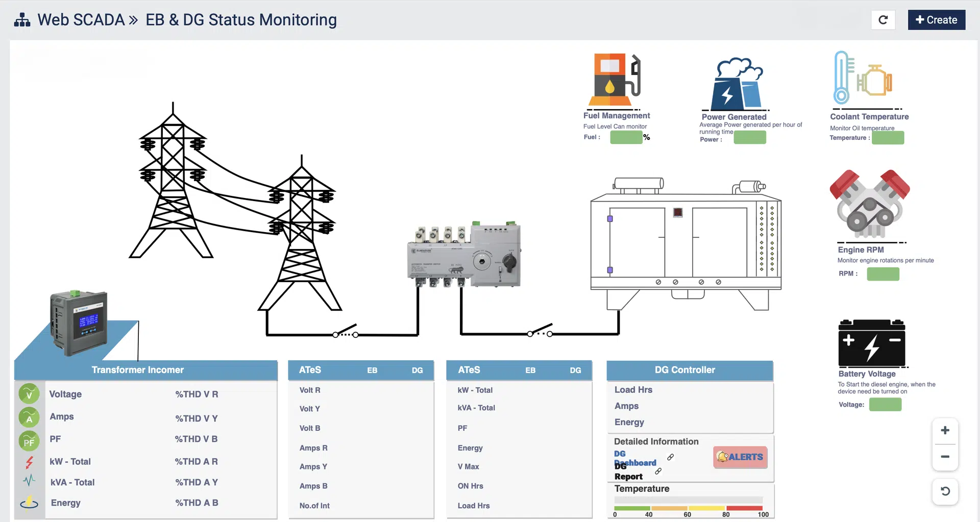
Task: Select the PF icon in Transformer Incomer
Action: [x=29, y=441]
